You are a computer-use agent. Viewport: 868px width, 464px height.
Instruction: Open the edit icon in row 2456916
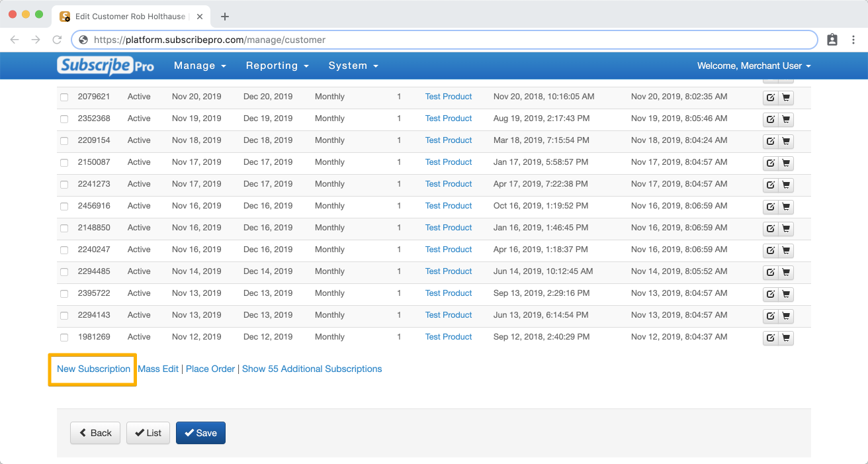click(x=771, y=207)
